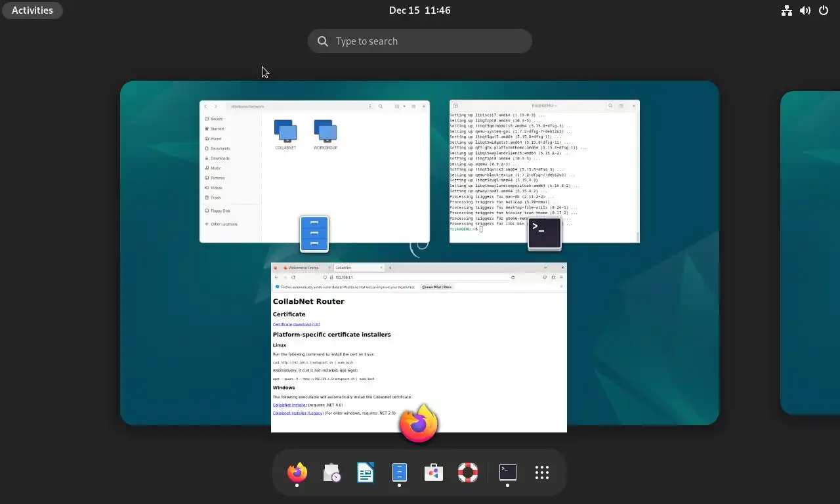Click the volume speaker icon in top bar
The width and height of the screenshot is (840, 504).
pyautogui.click(x=805, y=10)
